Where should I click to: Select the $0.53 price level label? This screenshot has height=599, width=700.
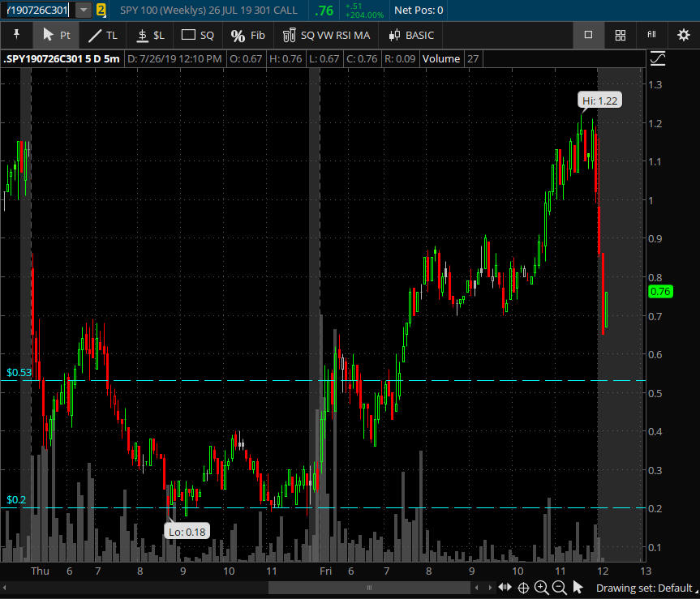click(19, 373)
